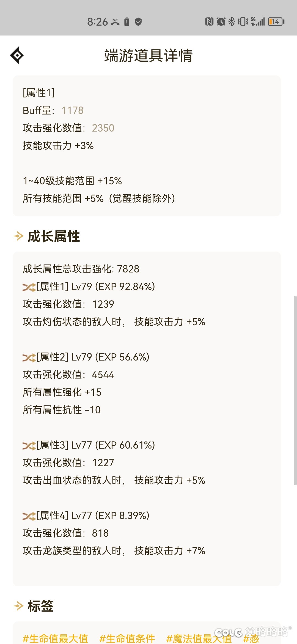Tap the 成长属性 section heading
Image resolution: width=297 pixels, height=644 pixels.
pos(54,236)
